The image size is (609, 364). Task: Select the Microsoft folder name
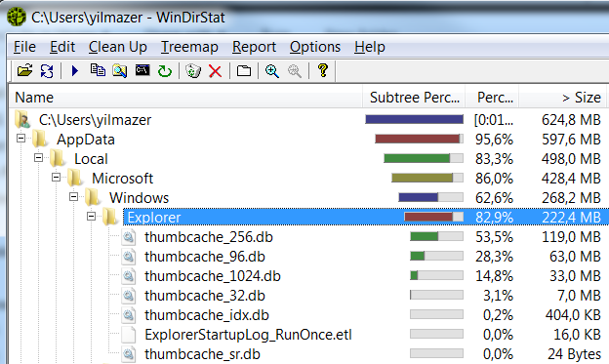pos(122,179)
